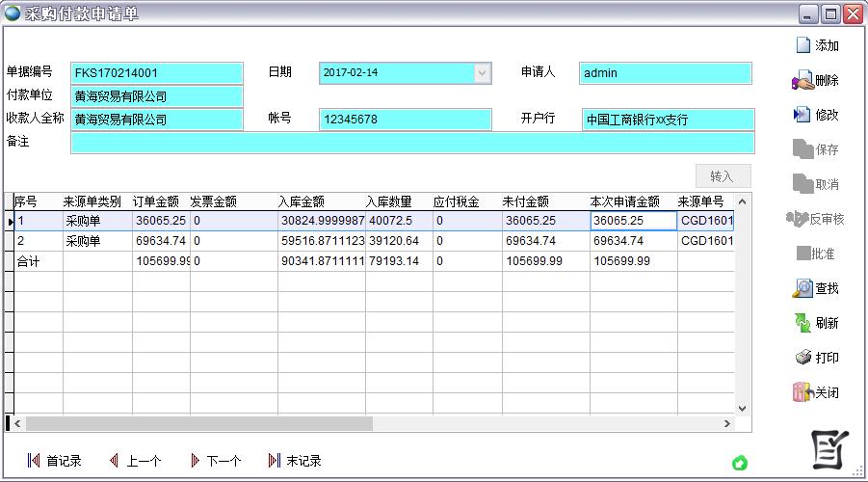Click the horizontal scrollbar right arrow
Image resolution: width=868 pixels, height=482 pixels.
point(727,423)
